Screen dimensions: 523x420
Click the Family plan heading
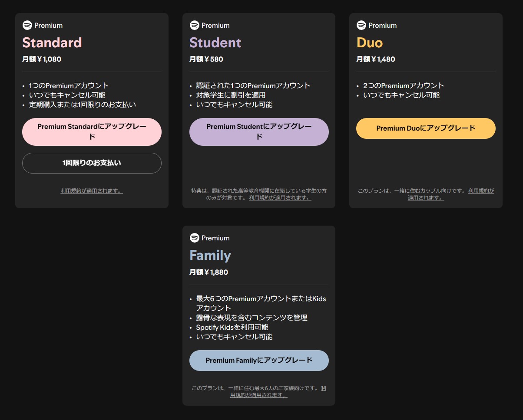click(x=210, y=255)
